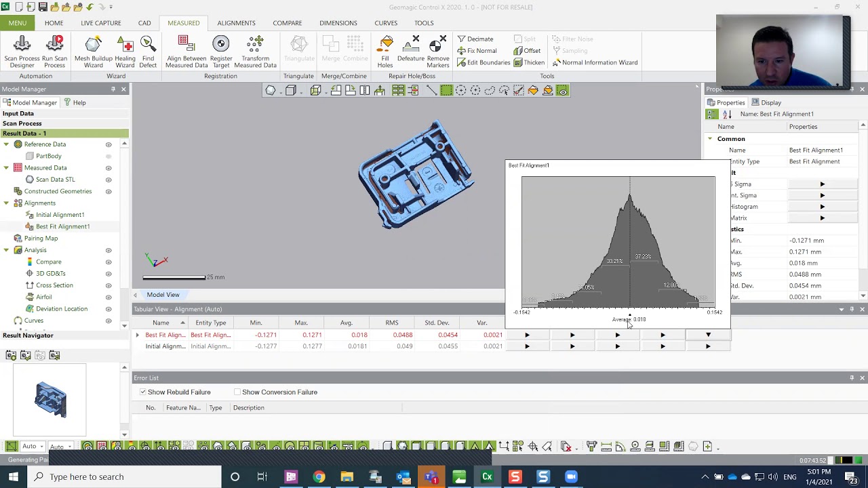
Task: Choose Transform Measured Data tool
Action: coord(256,52)
